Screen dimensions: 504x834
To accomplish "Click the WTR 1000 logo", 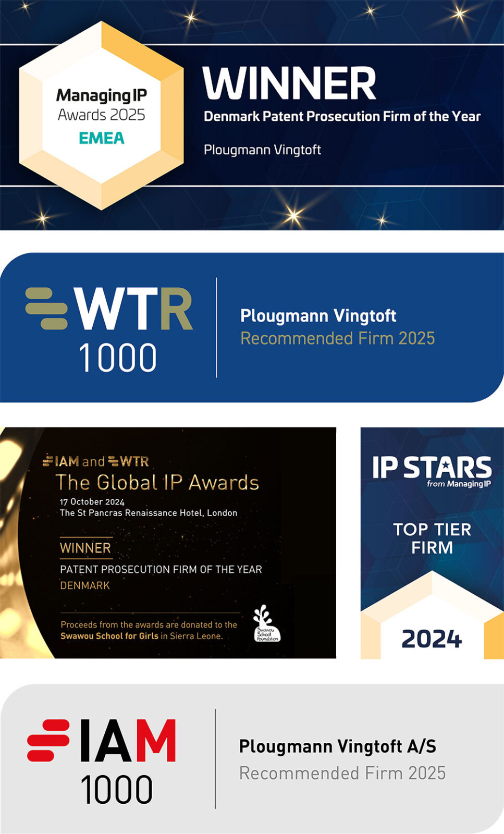I will click(109, 329).
